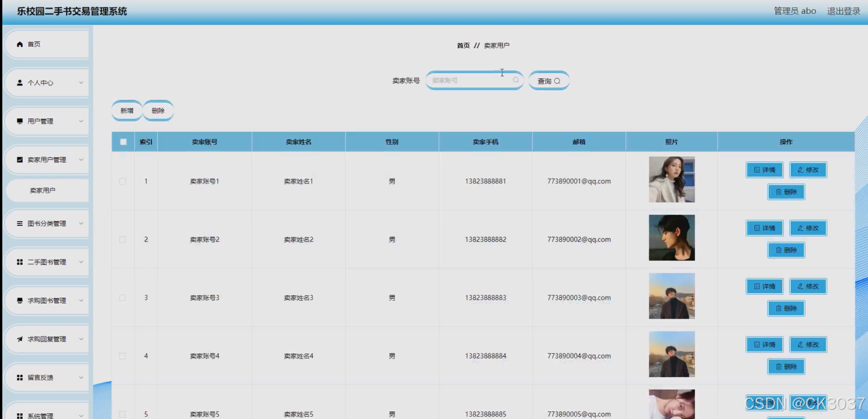
Task: Click the 删除 button above the table
Action: (158, 111)
